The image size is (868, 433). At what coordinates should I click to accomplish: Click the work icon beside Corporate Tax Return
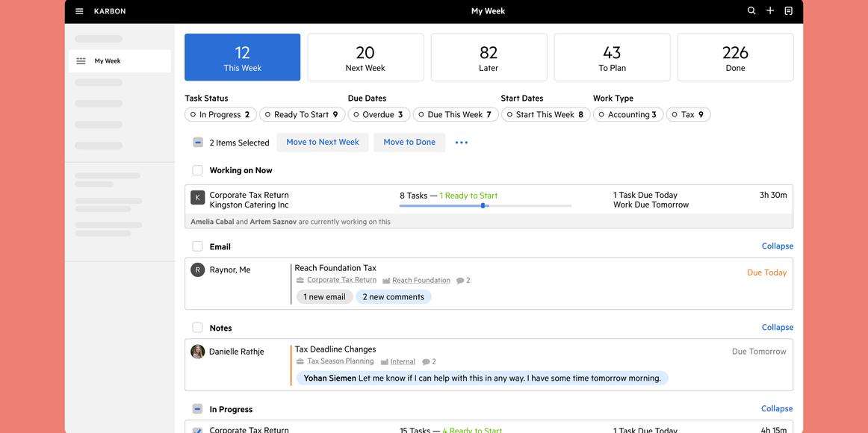[300, 279]
